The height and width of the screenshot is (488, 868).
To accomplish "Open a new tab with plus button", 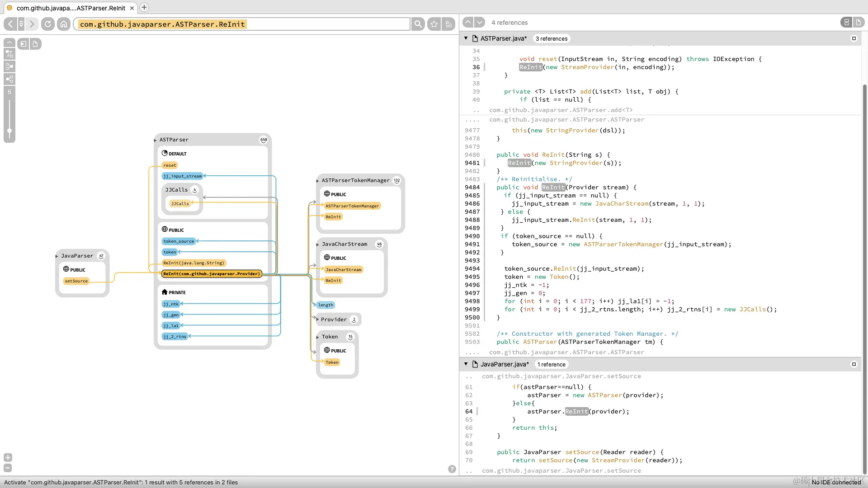I will point(144,7).
